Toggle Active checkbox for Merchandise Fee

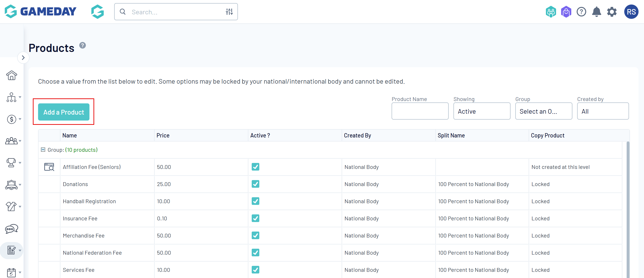255,235
